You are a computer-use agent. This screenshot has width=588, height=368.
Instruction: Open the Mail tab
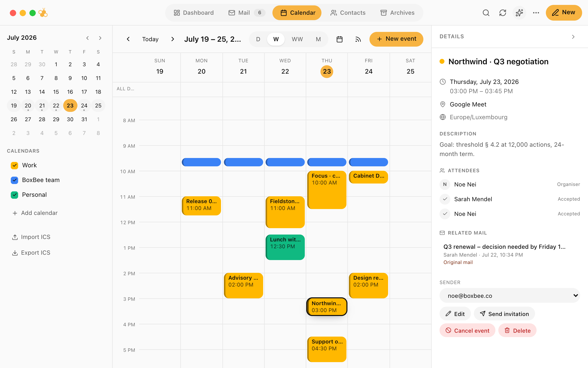tap(247, 13)
